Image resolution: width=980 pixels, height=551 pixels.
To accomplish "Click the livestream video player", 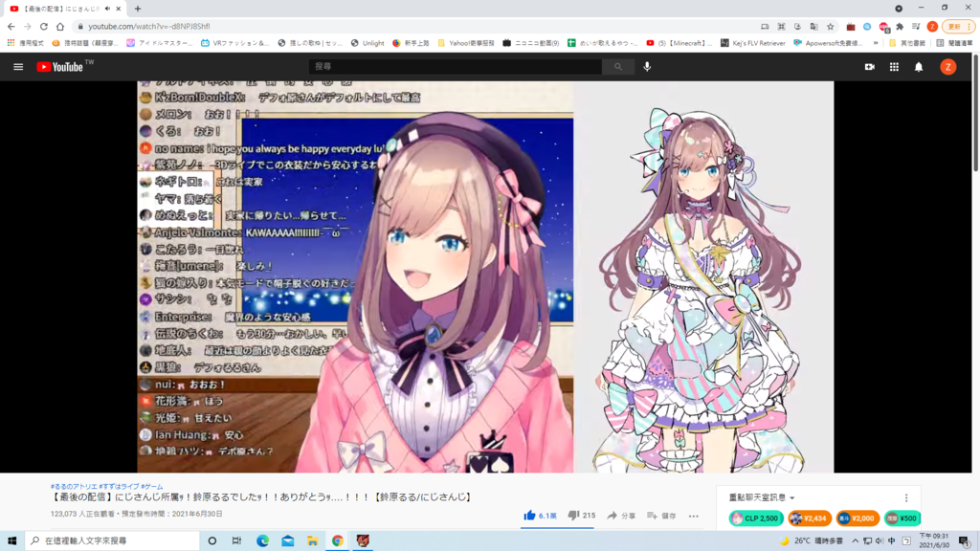I will (485, 276).
